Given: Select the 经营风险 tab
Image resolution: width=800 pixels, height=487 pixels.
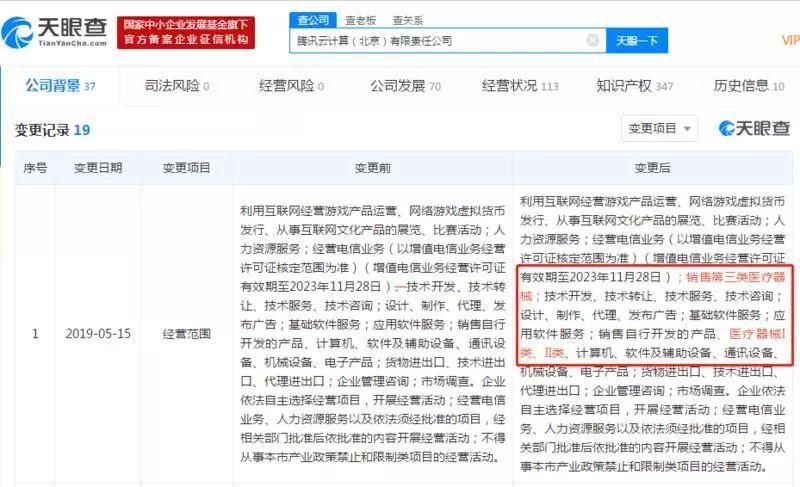Looking at the screenshot, I should [291, 86].
